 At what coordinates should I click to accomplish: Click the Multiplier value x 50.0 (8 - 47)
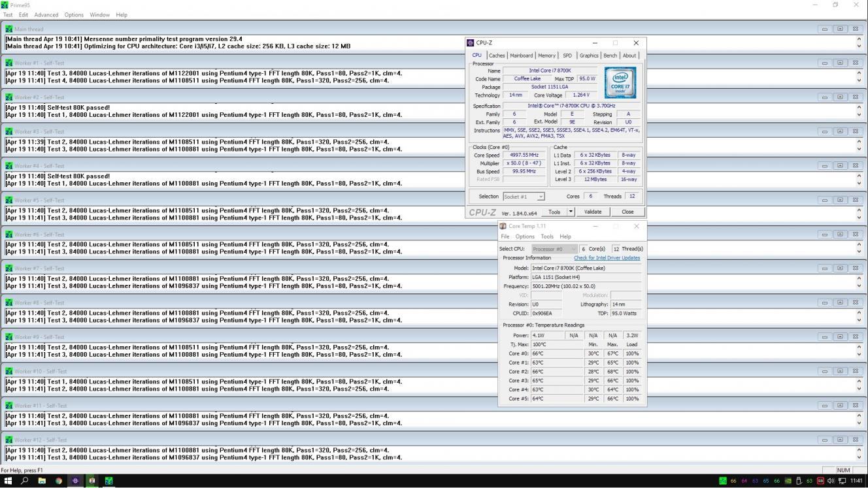tap(524, 163)
